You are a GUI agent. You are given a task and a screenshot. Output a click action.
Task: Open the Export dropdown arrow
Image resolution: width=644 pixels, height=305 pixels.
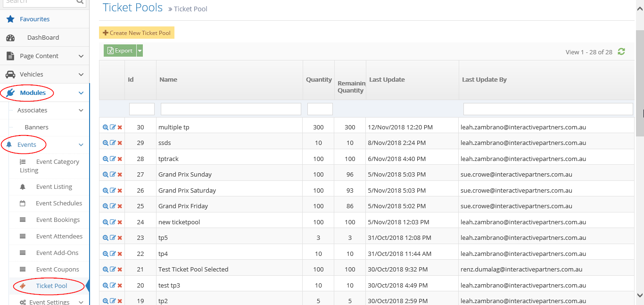[x=140, y=51]
